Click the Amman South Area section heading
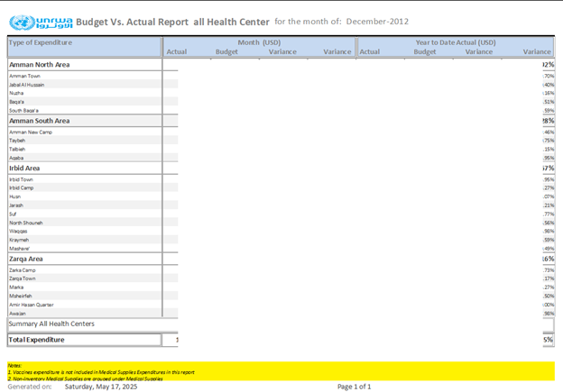 (39, 121)
